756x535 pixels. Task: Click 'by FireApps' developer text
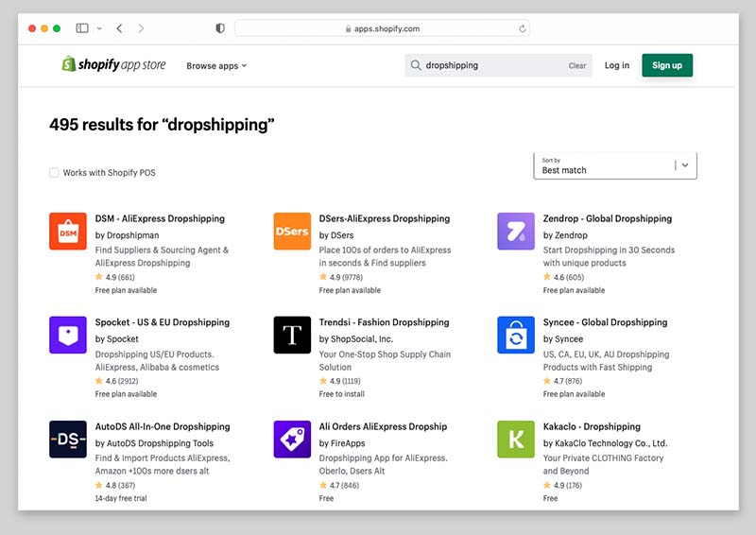[342, 443]
